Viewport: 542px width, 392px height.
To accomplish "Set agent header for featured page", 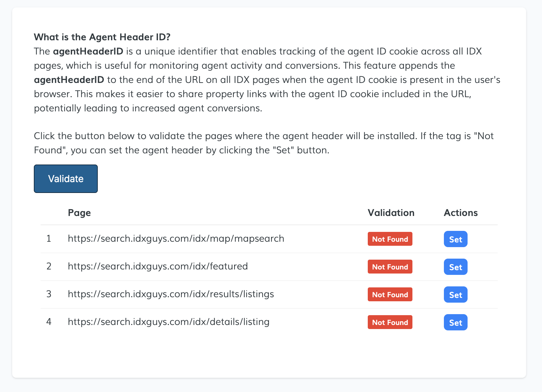I will coord(455,267).
